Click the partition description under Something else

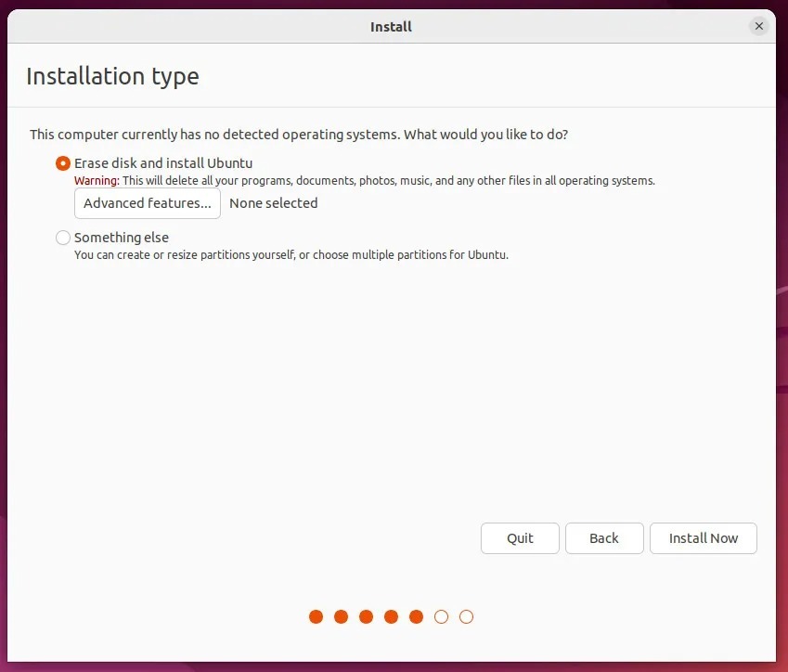pos(291,254)
